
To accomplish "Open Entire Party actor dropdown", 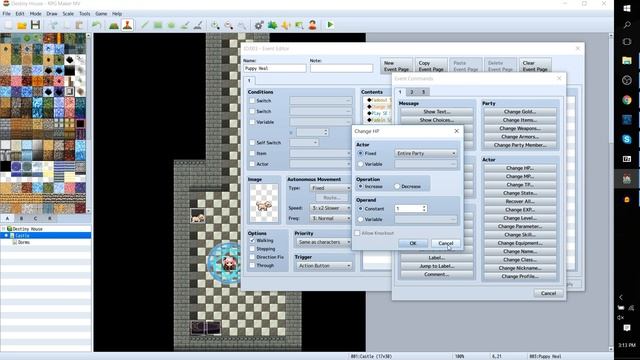I will [x=426, y=153].
